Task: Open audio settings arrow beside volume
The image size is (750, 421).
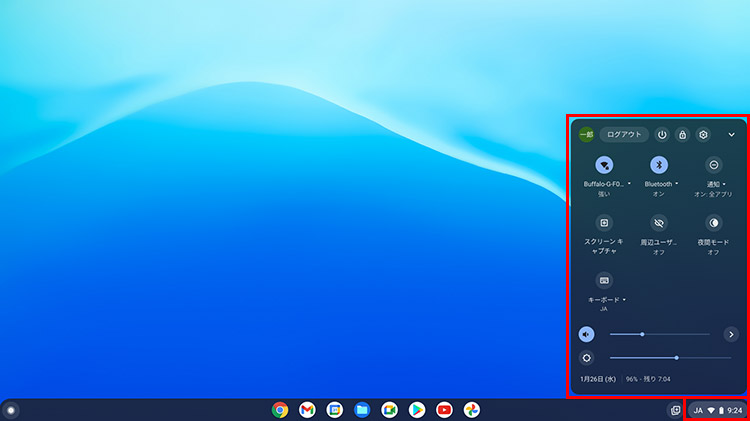Action: click(731, 334)
